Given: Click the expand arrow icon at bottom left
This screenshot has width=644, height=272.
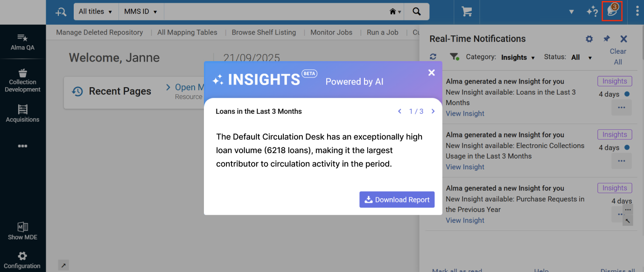Looking at the screenshot, I should 63,265.
